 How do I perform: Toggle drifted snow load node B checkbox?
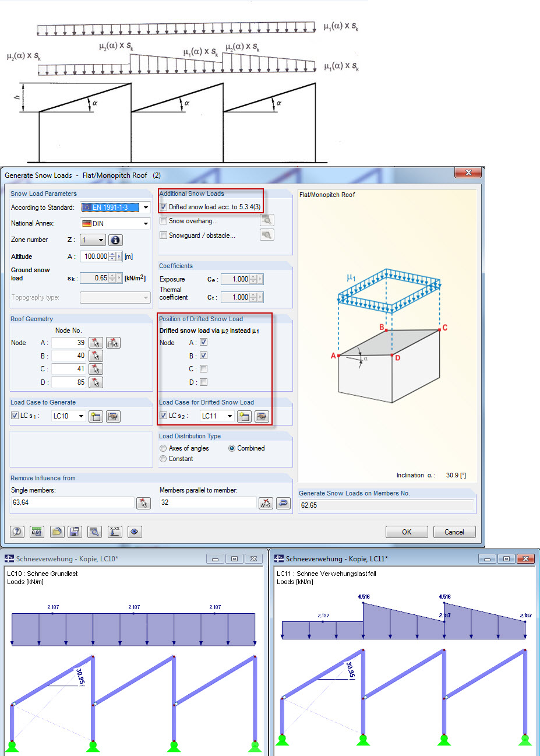click(203, 356)
